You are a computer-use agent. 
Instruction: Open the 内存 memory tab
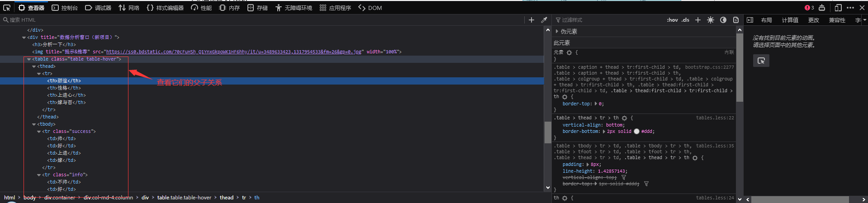click(x=229, y=8)
